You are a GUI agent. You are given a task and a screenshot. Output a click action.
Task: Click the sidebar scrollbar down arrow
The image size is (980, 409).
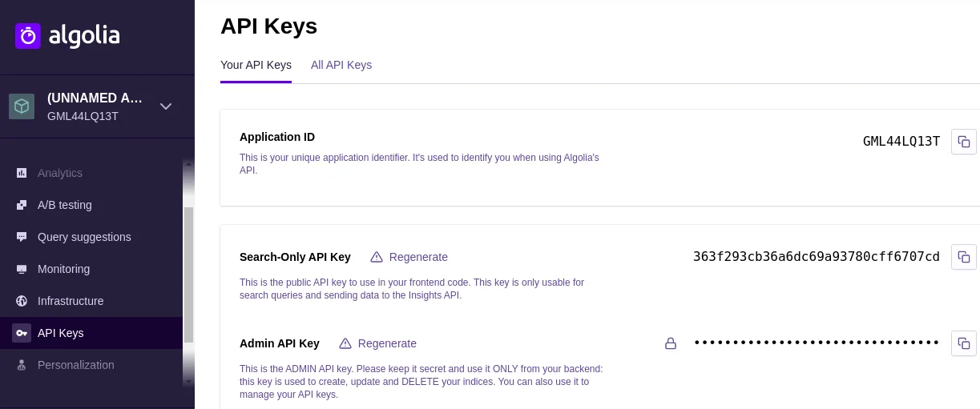188,382
